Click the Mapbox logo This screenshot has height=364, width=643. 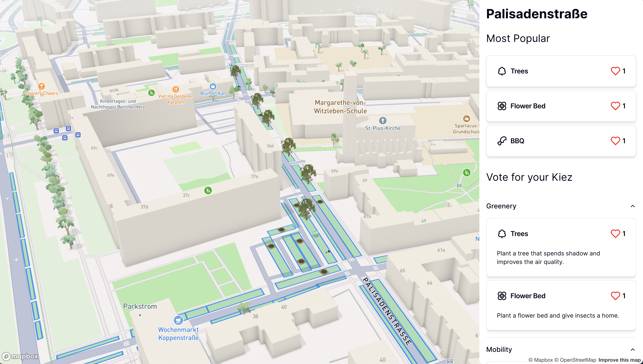20,356
